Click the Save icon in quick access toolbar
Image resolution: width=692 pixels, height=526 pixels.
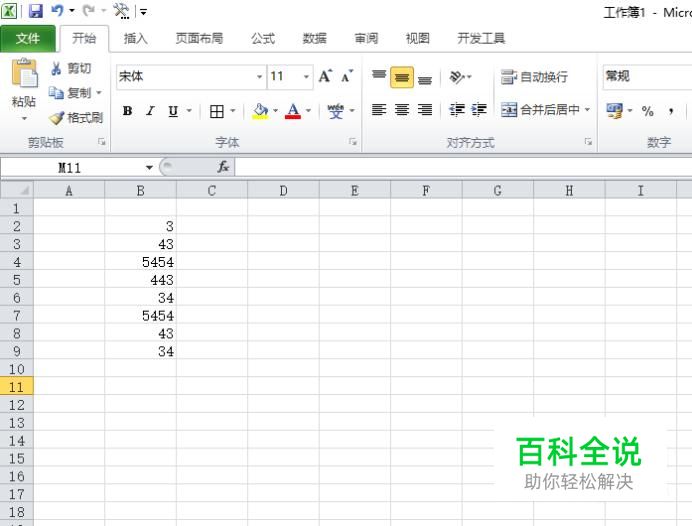35,11
